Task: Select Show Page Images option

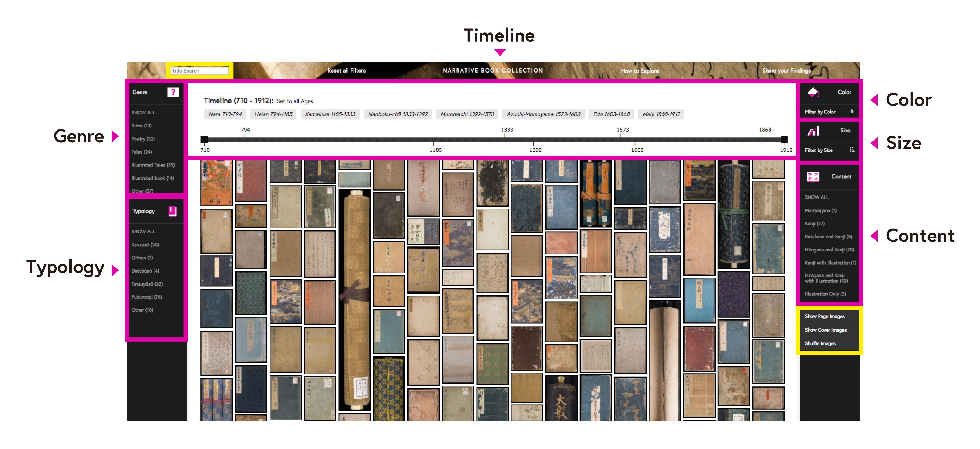Action: pyautogui.click(x=824, y=317)
